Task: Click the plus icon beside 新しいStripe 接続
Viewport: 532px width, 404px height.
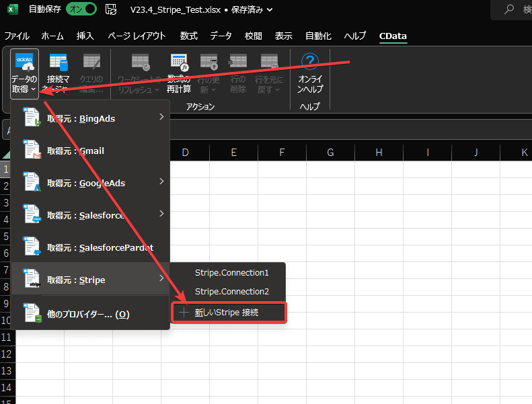Action: click(x=184, y=313)
